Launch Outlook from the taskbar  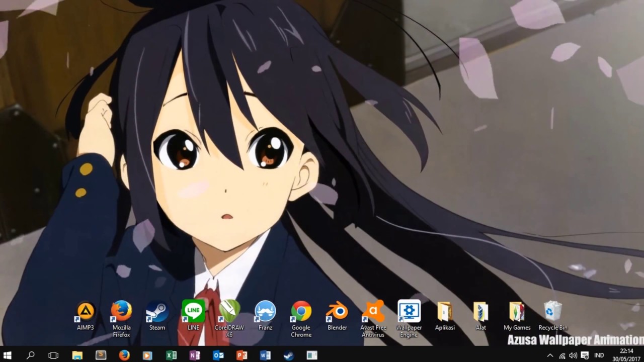coord(218,355)
